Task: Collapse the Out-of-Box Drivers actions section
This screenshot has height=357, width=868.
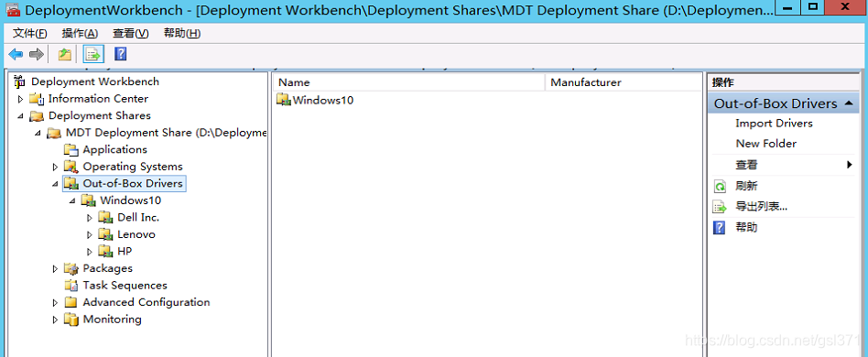Action: click(849, 103)
